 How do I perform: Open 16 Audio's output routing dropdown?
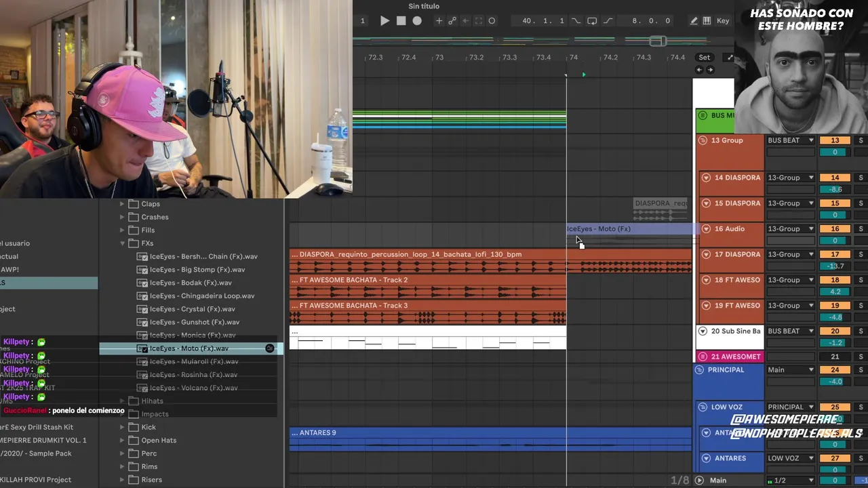[791, 229]
